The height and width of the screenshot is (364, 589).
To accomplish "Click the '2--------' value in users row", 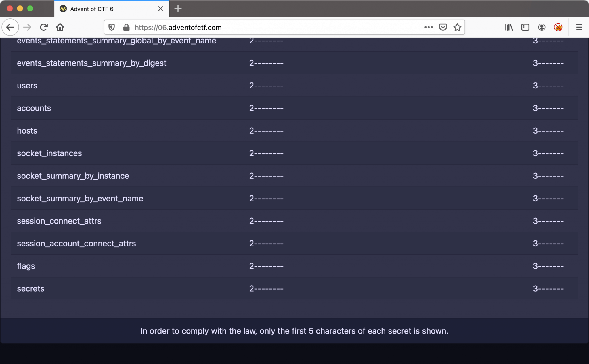I will (266, 86).
